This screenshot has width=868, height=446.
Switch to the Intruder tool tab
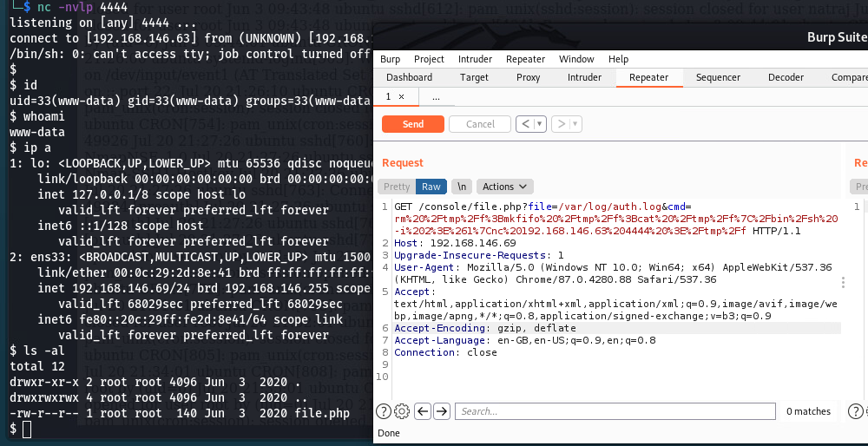584,77
